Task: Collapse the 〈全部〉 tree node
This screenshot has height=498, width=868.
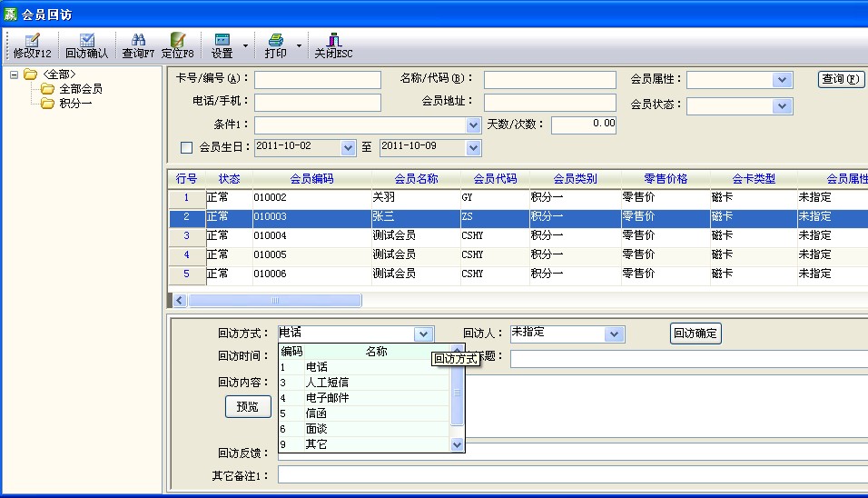Action: coord(15,75)
